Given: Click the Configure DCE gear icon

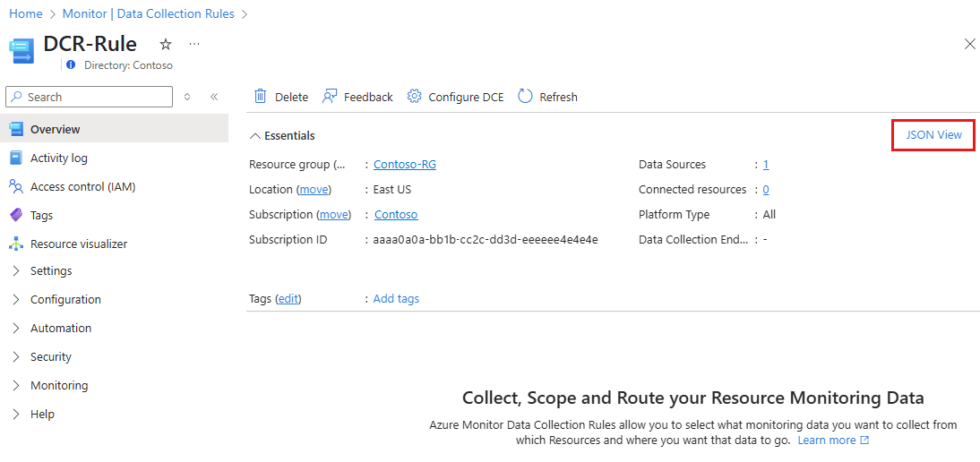Looking at the screenshot, I should click(414, 97).
